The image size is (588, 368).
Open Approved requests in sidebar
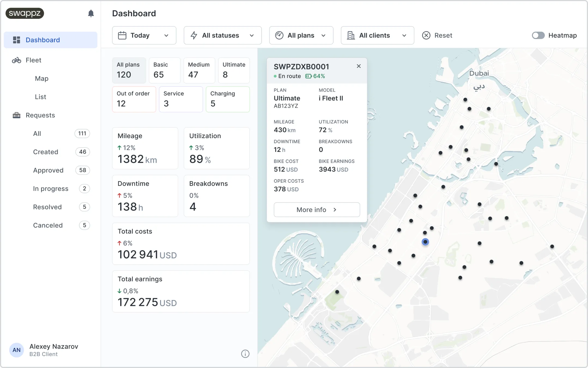tap(48, 170)
